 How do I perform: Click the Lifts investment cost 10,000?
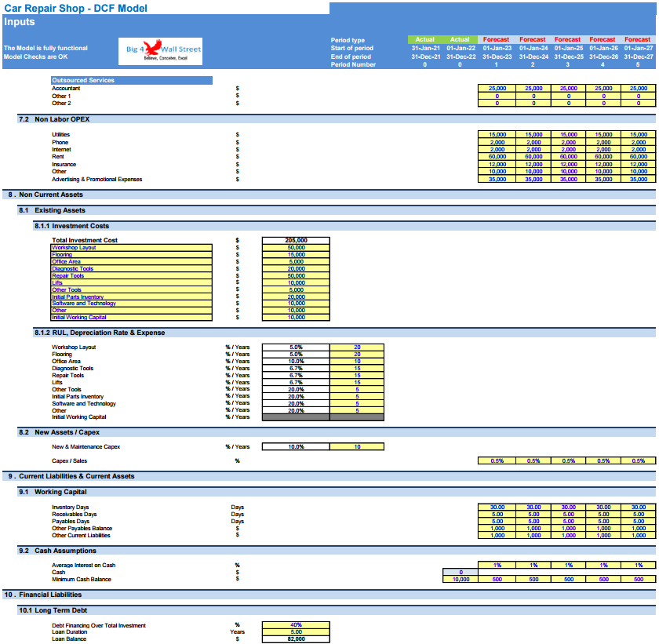click(x=296, y=282)
